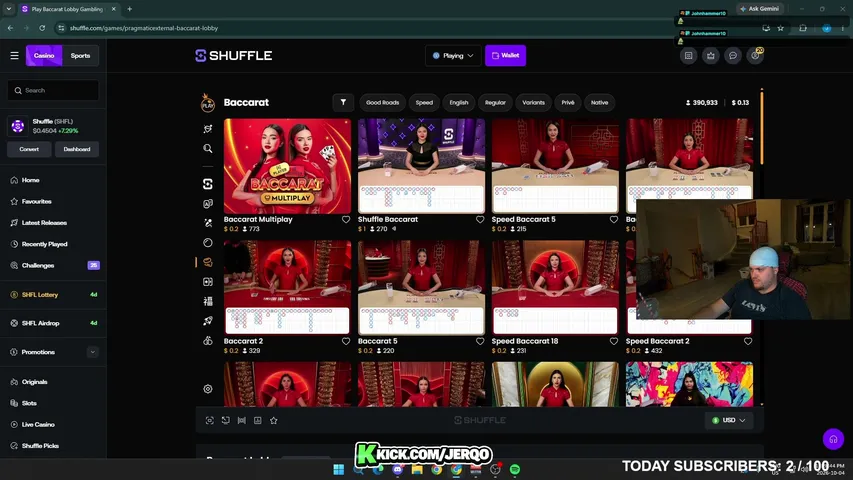The image size is (853, 480).
Task: Open Recently Played in sidebar
Action: (x=45, y=244)
